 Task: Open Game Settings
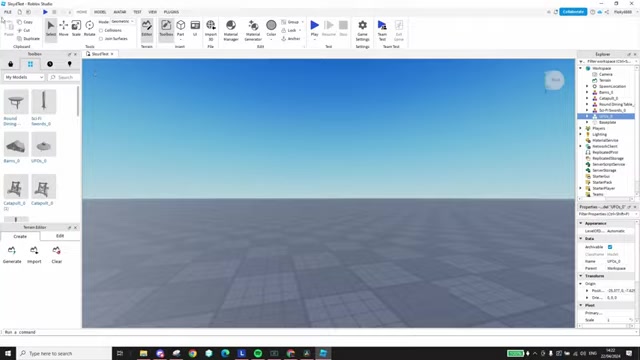pyautogui.click(x=362, y=30)
